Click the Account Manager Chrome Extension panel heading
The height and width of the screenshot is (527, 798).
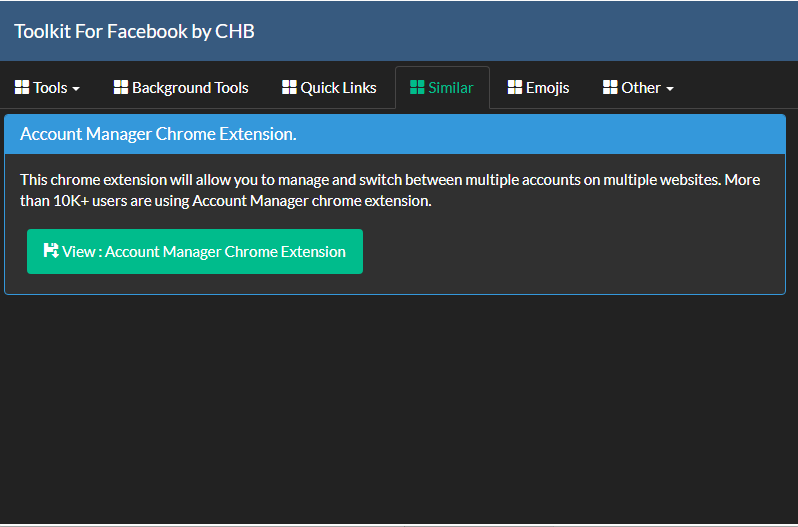tap(158, 134)
